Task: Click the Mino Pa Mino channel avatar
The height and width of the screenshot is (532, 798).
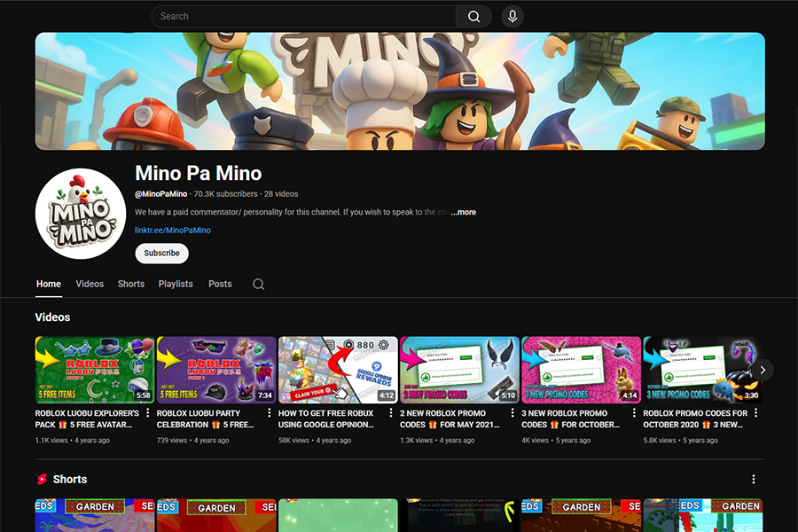Action: [80, 213]
